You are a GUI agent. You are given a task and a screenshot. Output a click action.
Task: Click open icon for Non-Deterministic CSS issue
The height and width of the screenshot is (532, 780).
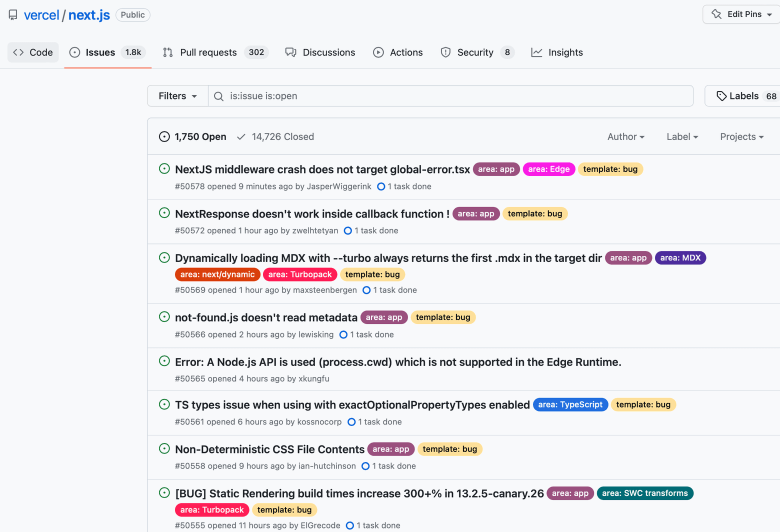[x=164, y=448]
